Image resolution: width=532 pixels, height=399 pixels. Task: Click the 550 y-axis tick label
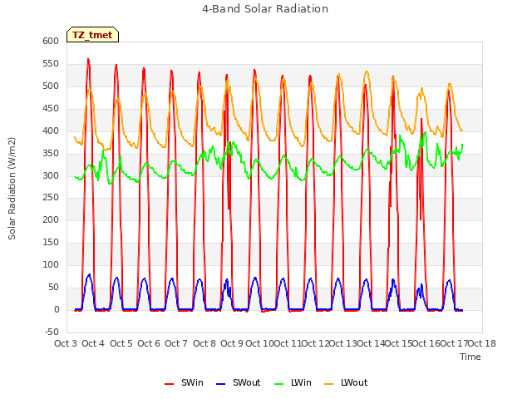coord(51,64)
